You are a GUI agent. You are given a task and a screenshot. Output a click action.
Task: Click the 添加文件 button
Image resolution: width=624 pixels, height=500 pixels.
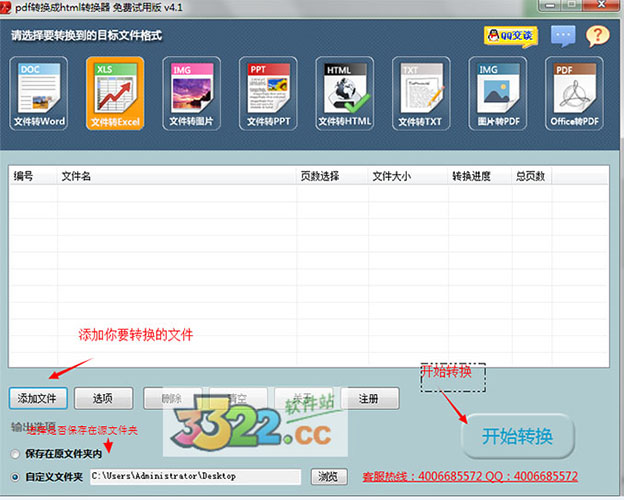pyautogui.click(x=38, y=398)
